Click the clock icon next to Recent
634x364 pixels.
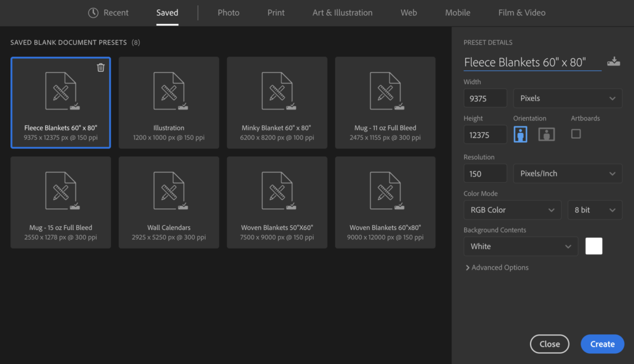click(93, 13)
